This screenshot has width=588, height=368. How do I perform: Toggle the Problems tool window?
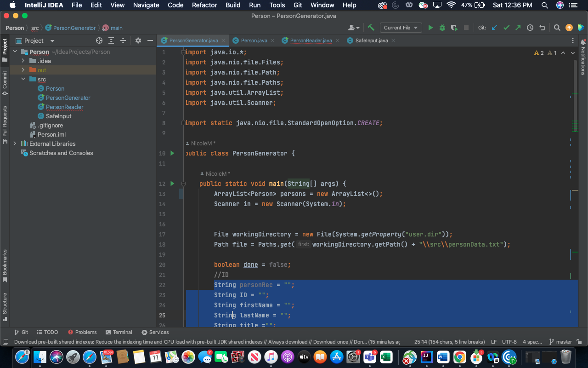click(x=82, y=332)
